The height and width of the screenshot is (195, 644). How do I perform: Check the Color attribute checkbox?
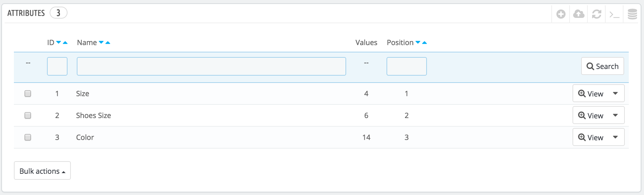28,137
